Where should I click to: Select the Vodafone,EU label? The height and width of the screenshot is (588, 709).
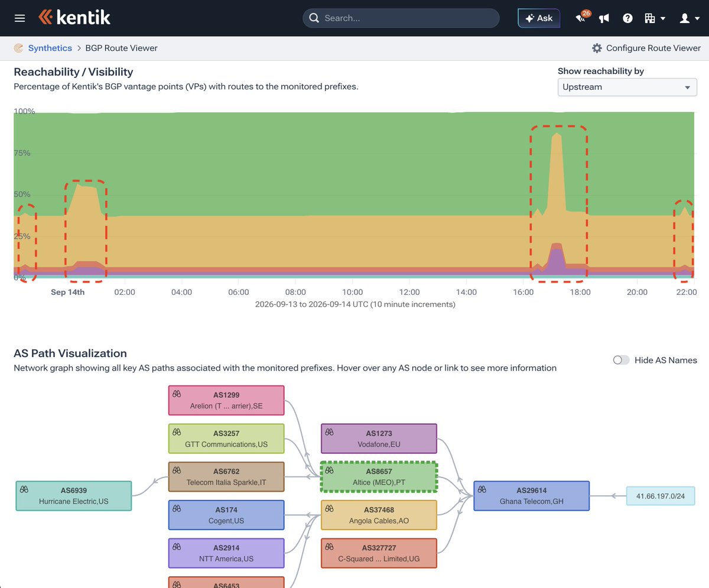(379, 444)
